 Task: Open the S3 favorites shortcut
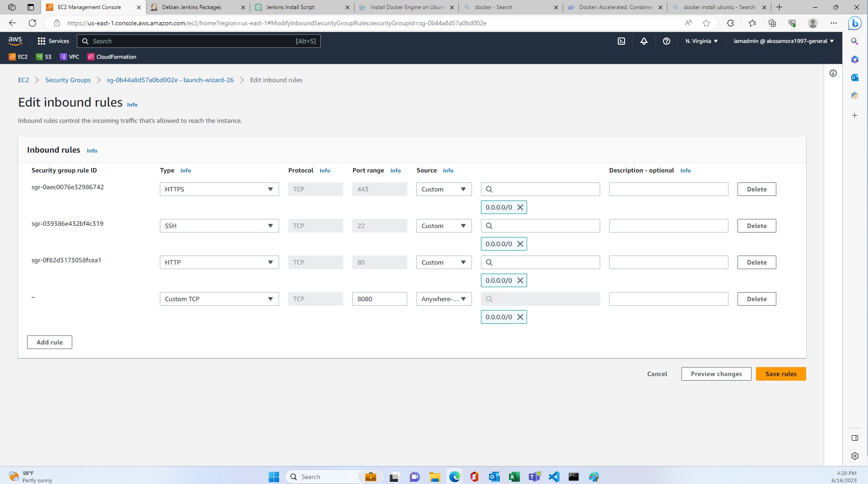click(43, 57)
